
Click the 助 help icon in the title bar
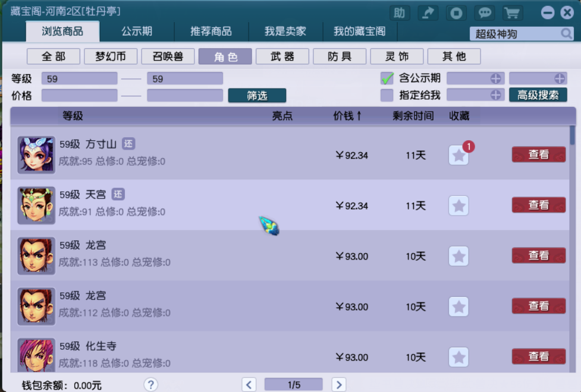click(x=400, y=13)
